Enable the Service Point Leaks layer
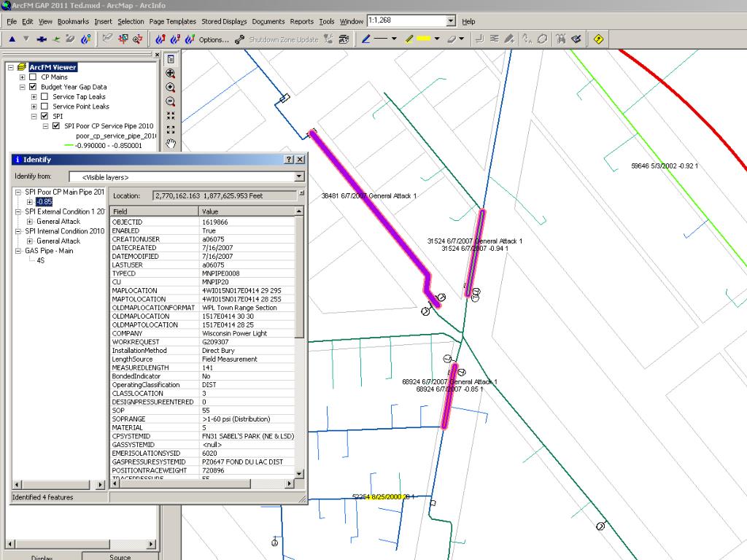Image resolution: width=747 pixels, height=560 pixels. click(44, 106)
